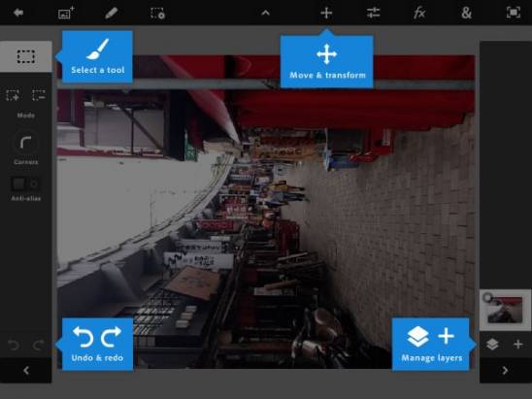Expand the top bar up chevron
Image resolution: width=532 pixels, height=399 pixels.
pos(266,14)
